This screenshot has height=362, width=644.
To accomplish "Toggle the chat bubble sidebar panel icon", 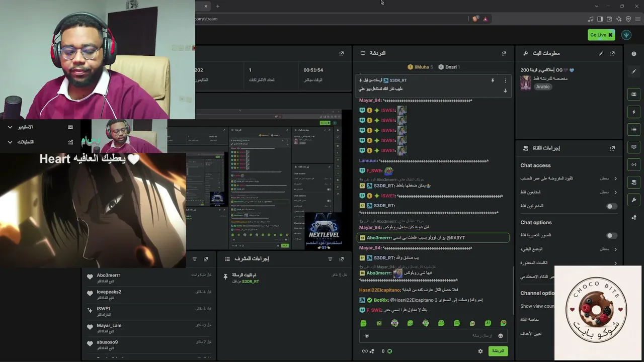I will click(634, 147).
